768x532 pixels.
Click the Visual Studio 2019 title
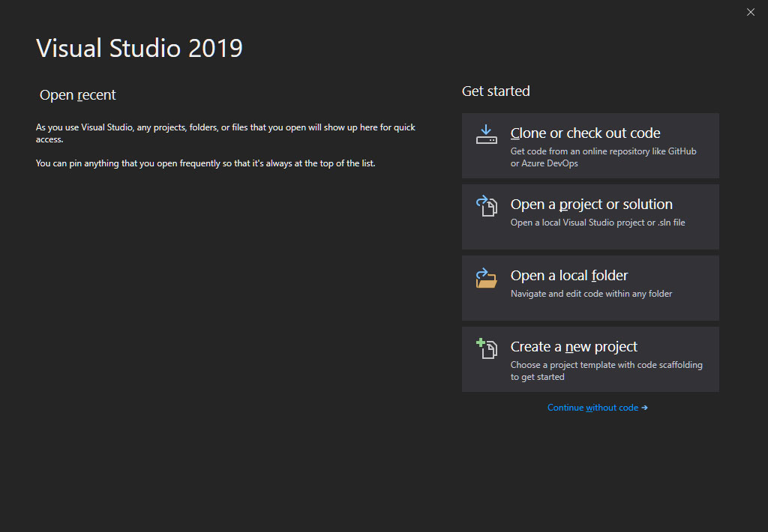pos(139,48)
